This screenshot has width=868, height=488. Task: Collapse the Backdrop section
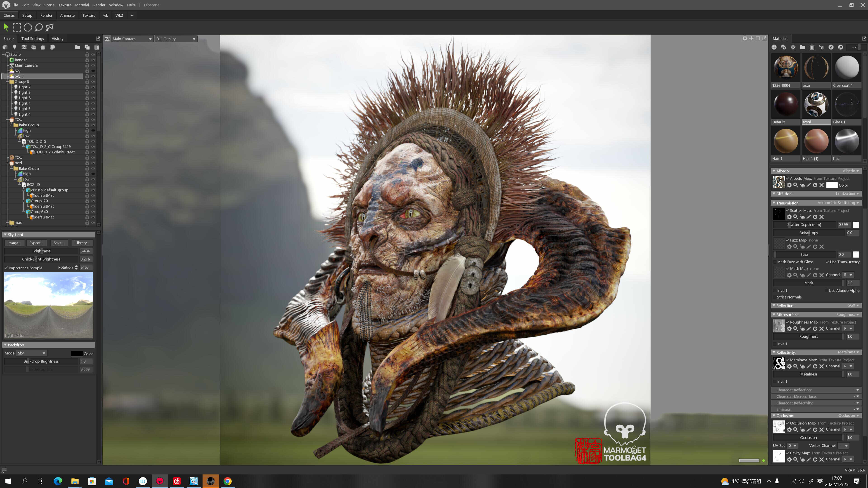pyautogui.click(x=5, y=345)
